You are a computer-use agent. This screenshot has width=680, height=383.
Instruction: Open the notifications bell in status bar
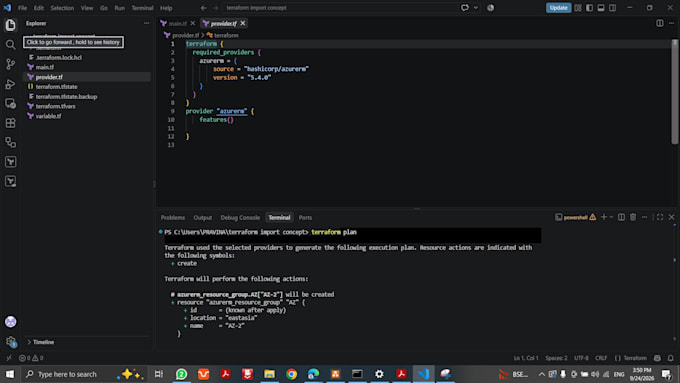point(670,358)
